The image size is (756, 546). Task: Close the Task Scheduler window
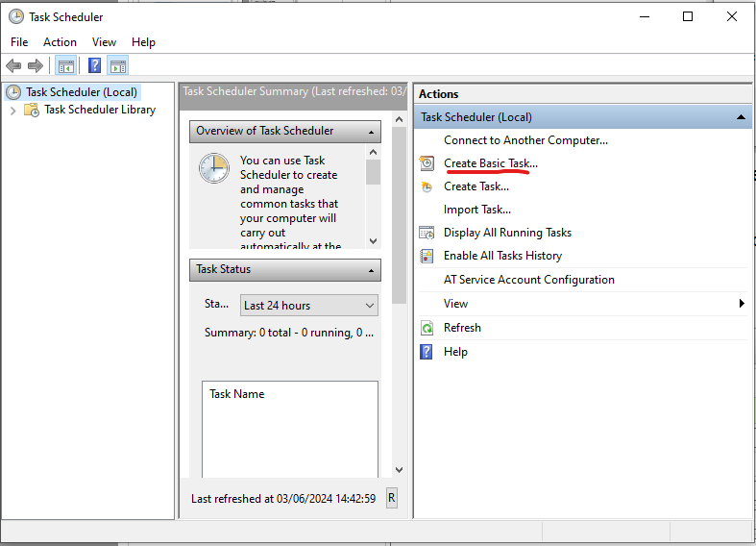pyautogui.click(x=731, y=16)
